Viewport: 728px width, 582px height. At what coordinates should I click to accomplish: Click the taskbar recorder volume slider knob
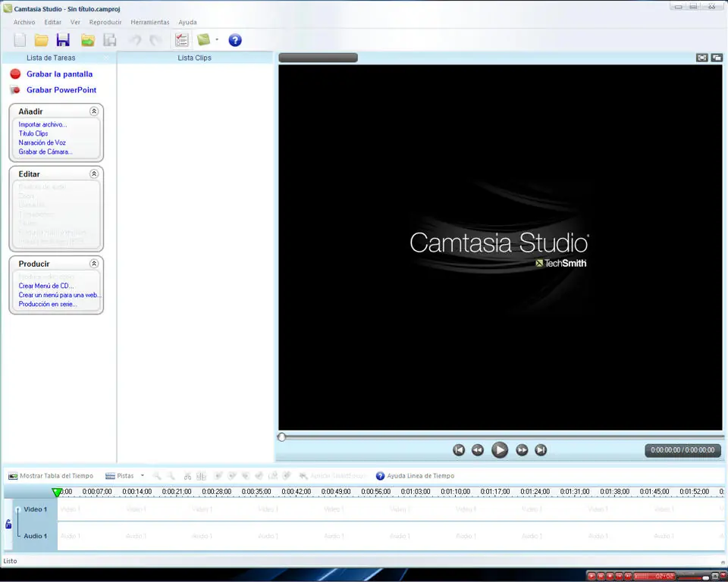[x=706, y=577]
